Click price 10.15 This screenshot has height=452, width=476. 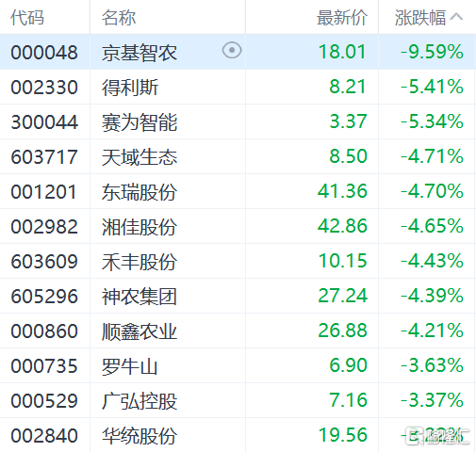(342, 261)
